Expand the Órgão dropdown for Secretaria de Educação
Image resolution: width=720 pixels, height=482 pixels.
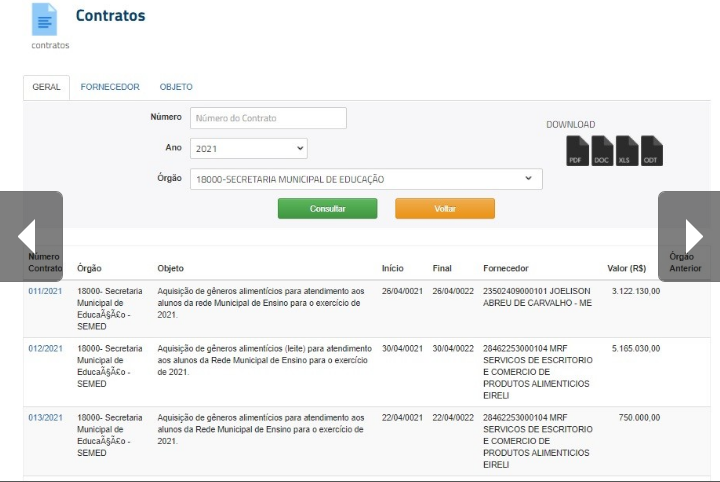click(366, 179)
